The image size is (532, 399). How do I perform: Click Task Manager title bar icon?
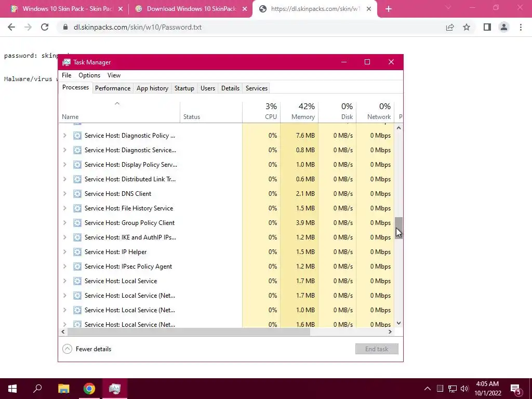(x=66, y=62)
